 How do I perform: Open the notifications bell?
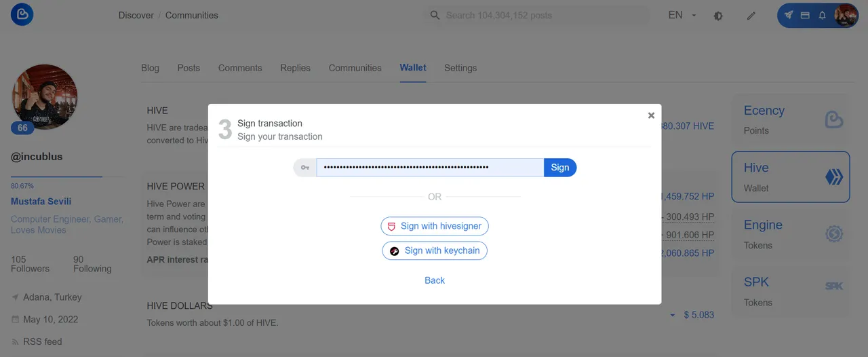point(822,15)
